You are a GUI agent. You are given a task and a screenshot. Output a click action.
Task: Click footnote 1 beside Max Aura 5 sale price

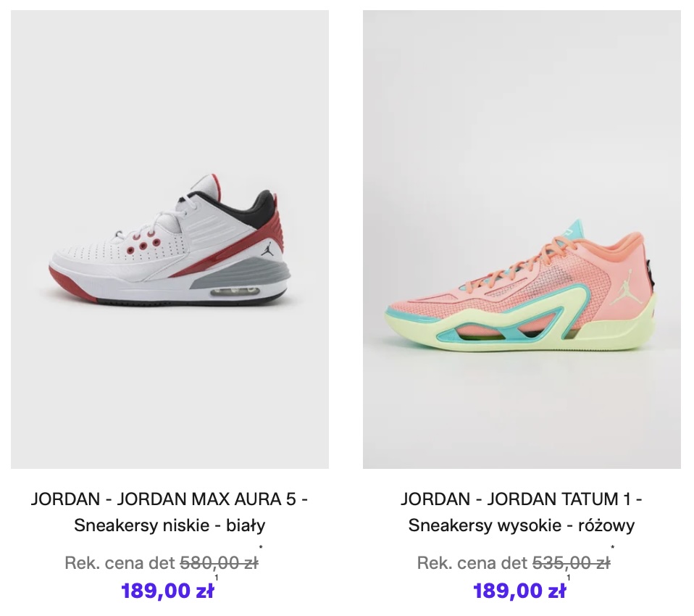tap(217, 578)
